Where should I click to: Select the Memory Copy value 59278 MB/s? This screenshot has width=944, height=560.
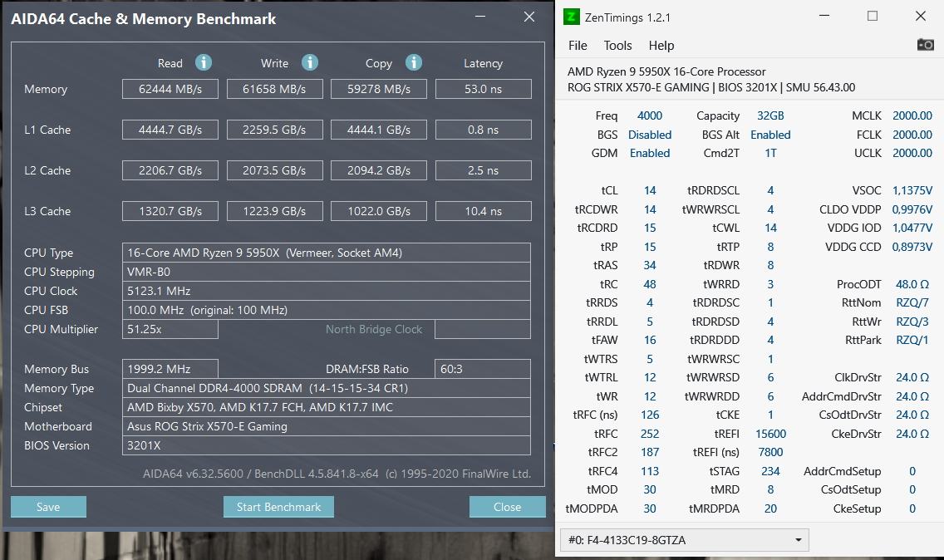379,89
